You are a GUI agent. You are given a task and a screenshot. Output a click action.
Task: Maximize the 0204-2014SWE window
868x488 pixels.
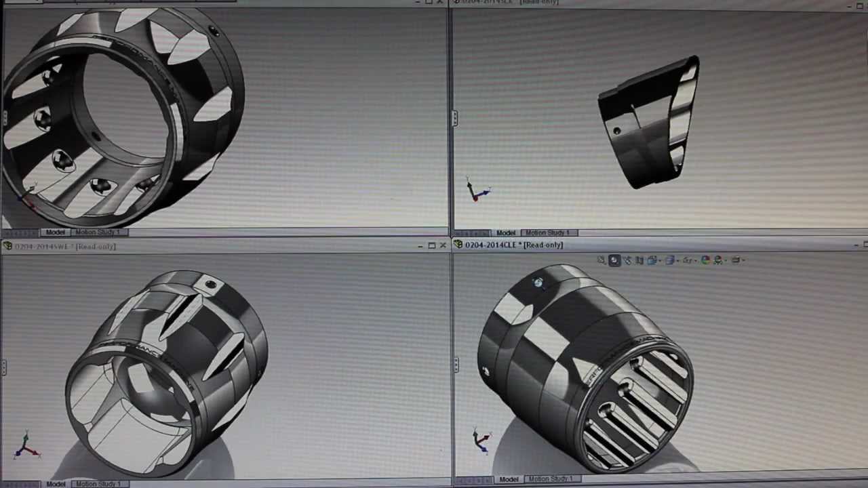[431, 245]
